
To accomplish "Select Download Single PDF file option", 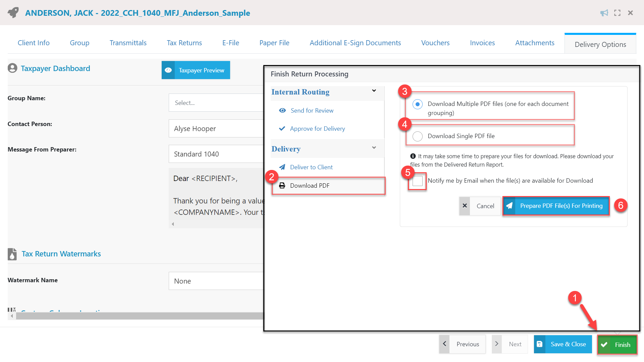I will pos(417,136).
